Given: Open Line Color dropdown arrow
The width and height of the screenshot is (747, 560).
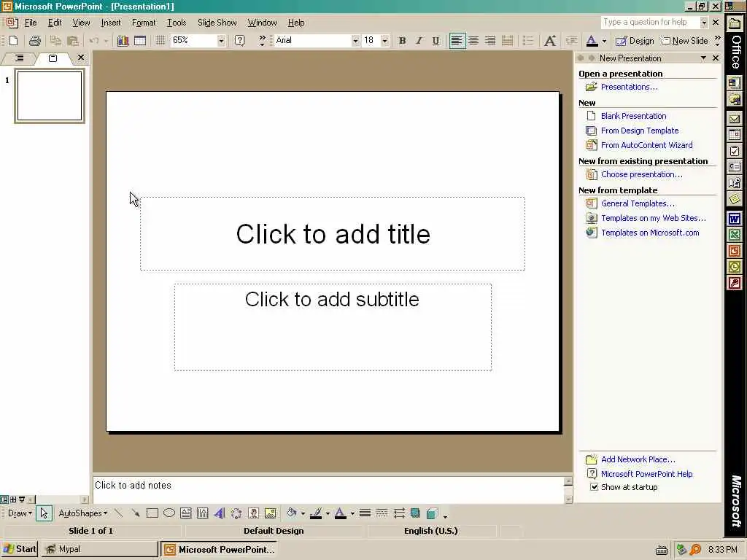Looking at the screenshot, I should click(x=328, y=513).
